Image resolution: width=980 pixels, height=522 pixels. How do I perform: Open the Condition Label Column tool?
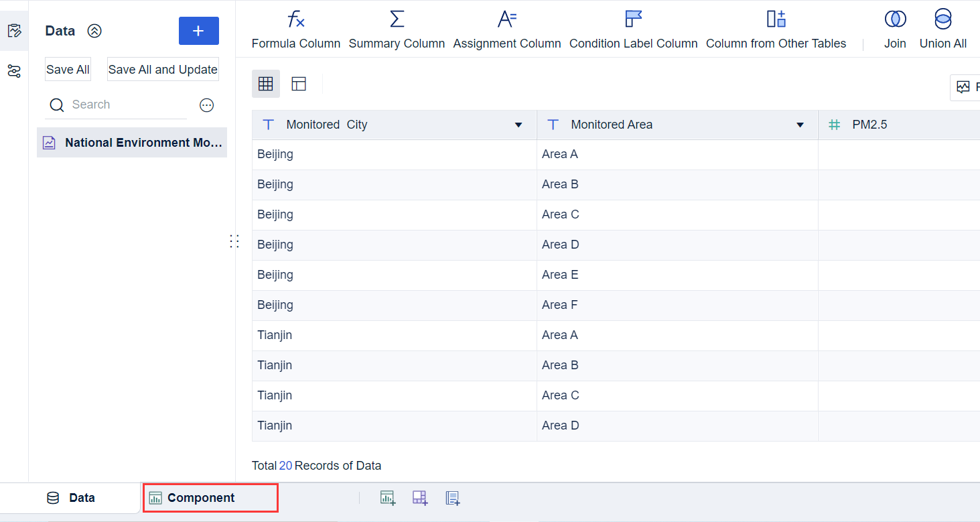pos(632,29)
